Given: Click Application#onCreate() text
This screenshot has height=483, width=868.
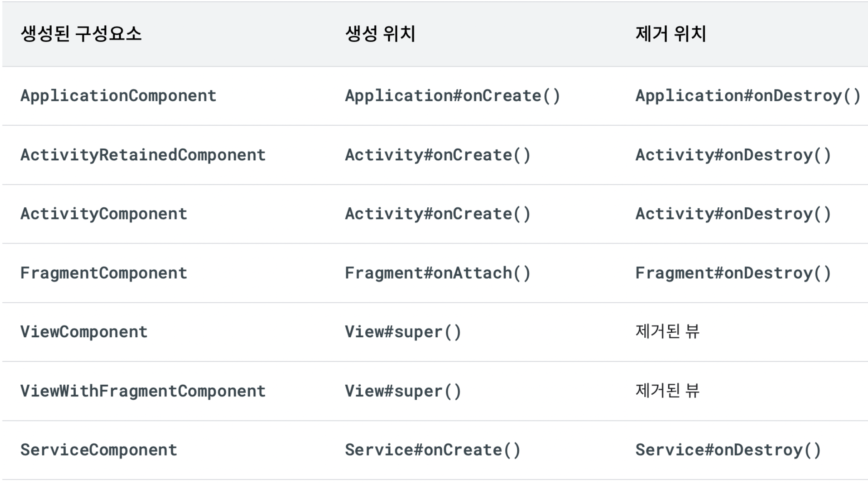Looking at the screenshot, I should pyautogui.click(x=452, y=96).
